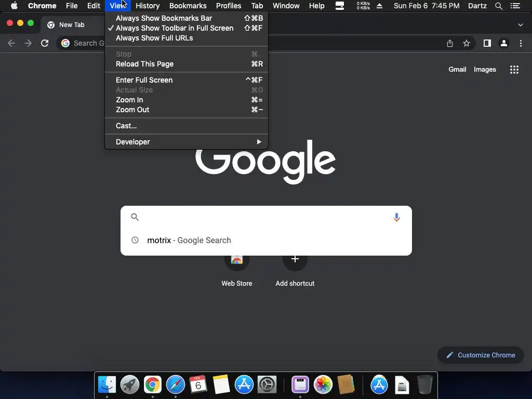
Task: Click the date and time in menu bar
Action: (427, 6)
